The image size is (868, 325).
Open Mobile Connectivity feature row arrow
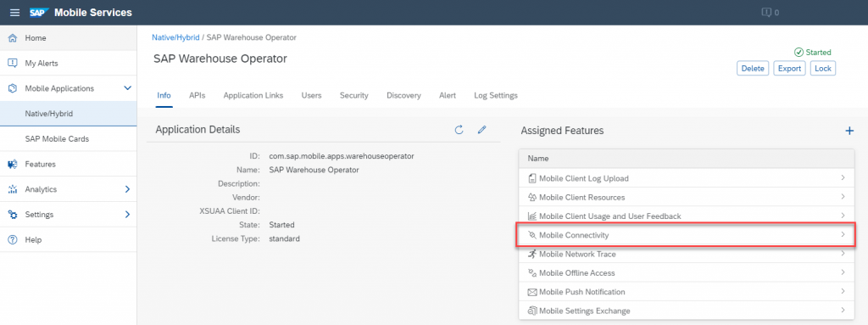click(843, 234)
